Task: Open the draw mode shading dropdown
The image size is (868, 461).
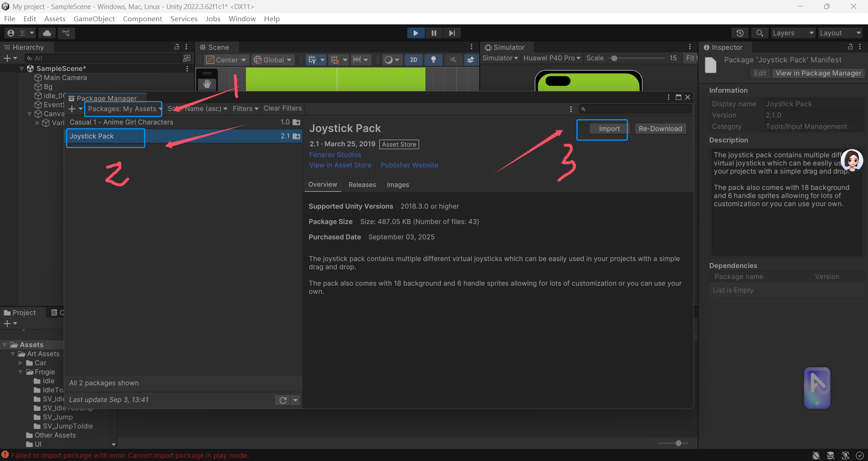Action: click(x=392, y=60)
